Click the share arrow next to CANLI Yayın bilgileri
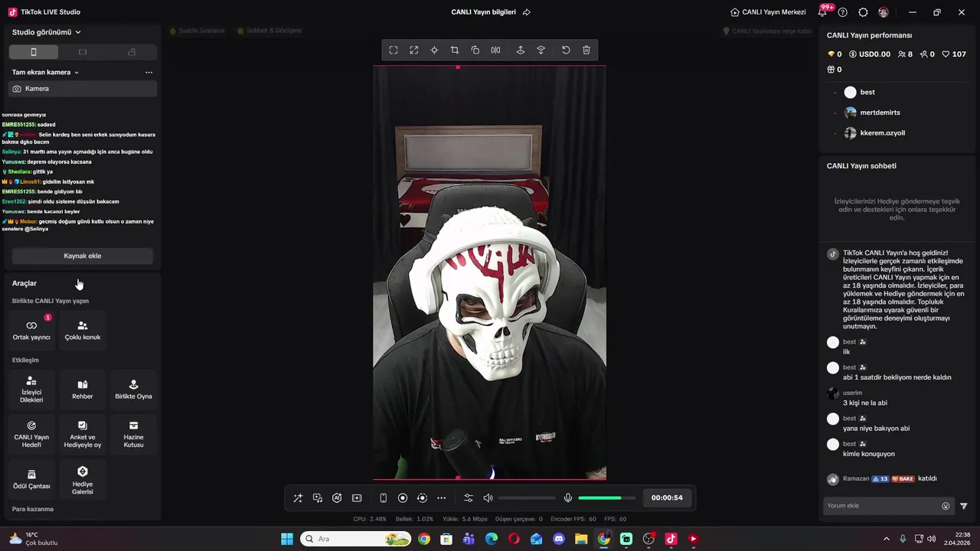Screen dimensions: 980x551 coord(527,12)
